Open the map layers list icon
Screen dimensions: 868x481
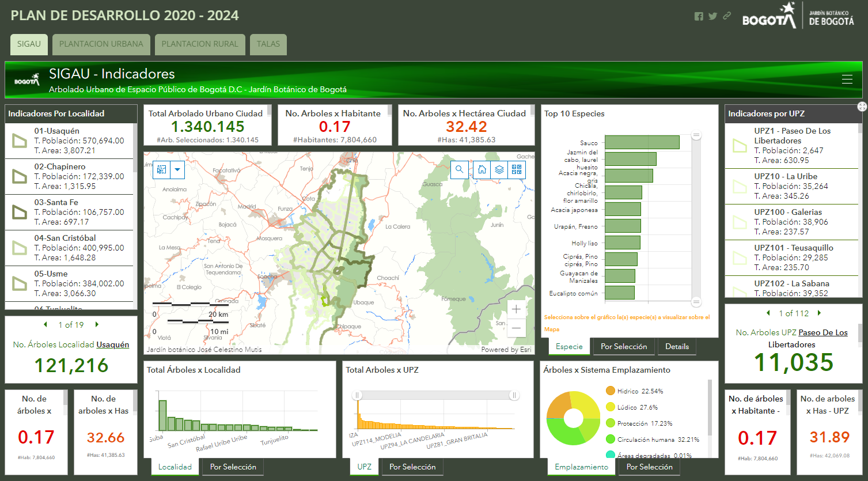pyautogui.click(x=499, y=169)
